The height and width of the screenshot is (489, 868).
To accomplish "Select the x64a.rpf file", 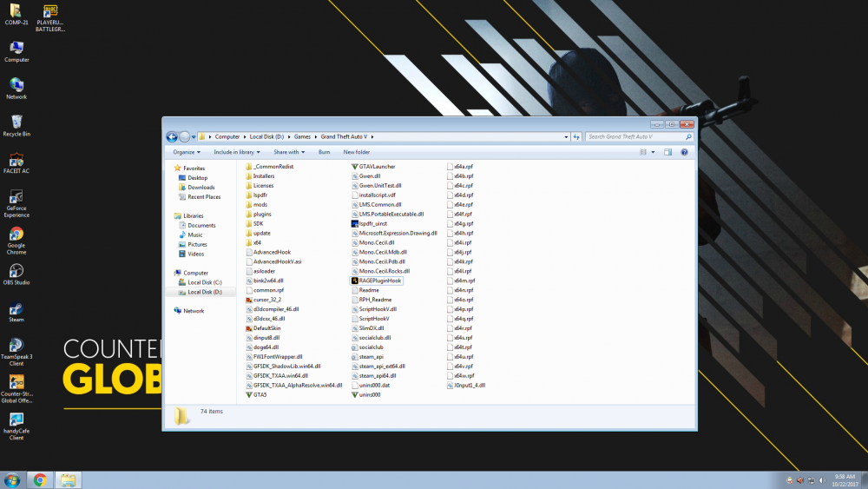I will [460, 167].
